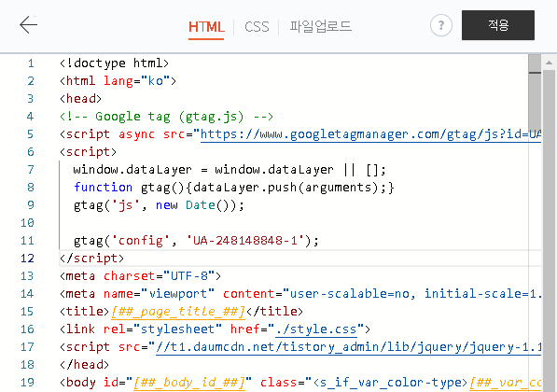Place cursor on <!doctype html> line

tap(114, 63)
